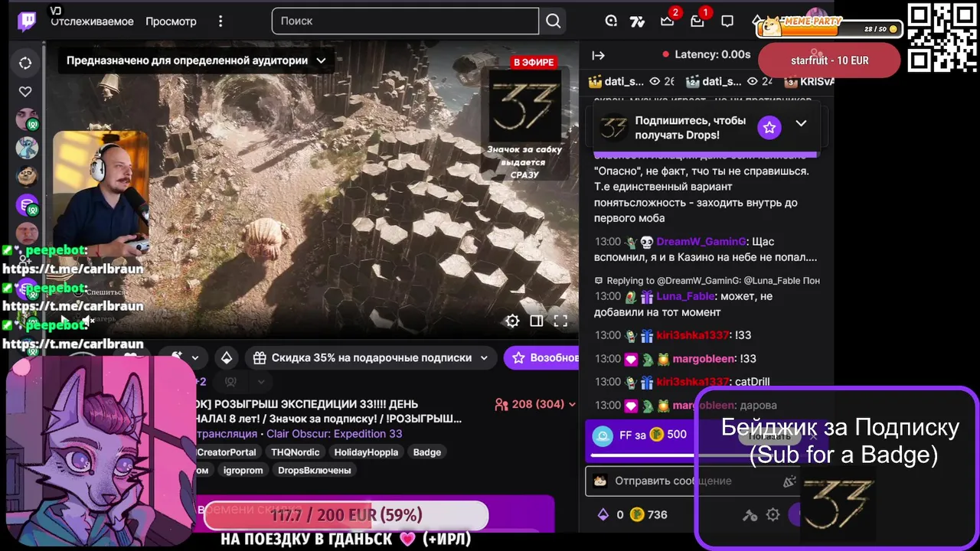Open DreamW_GaminG chat username
Viewport: 980px width, 551px height.
click(x=702, y=242)
